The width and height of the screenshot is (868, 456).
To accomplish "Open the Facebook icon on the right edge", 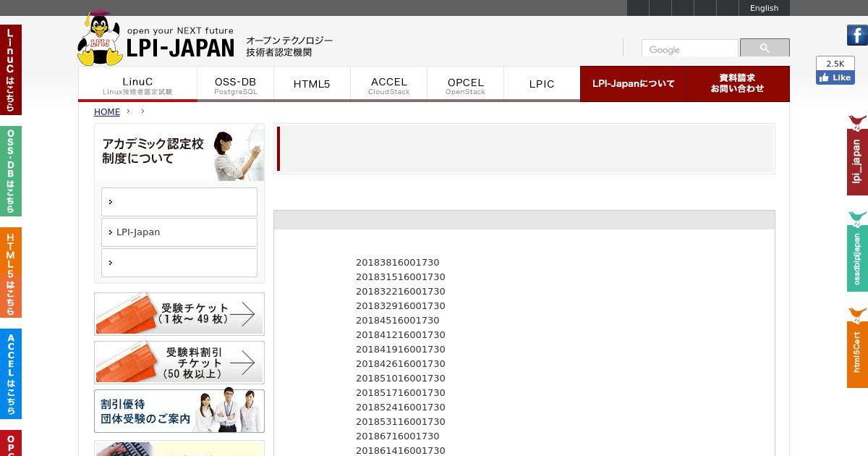I will pyautogui.click(x=857, y=35).
